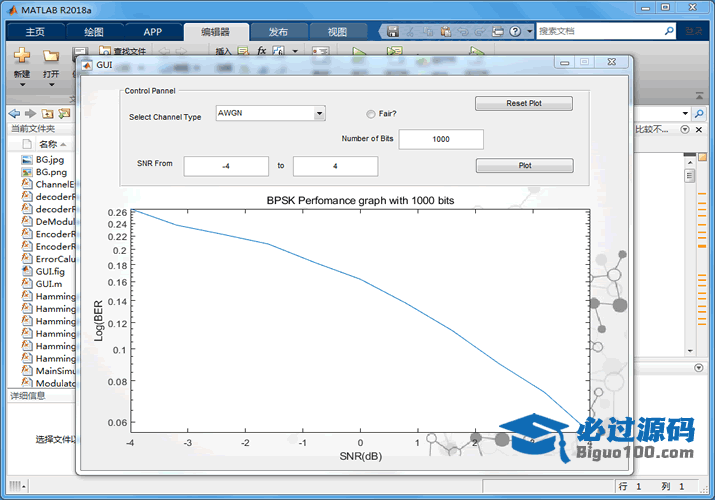Select the Fair? radio button
Screen dimensions: 715x500
coord(371,114)
